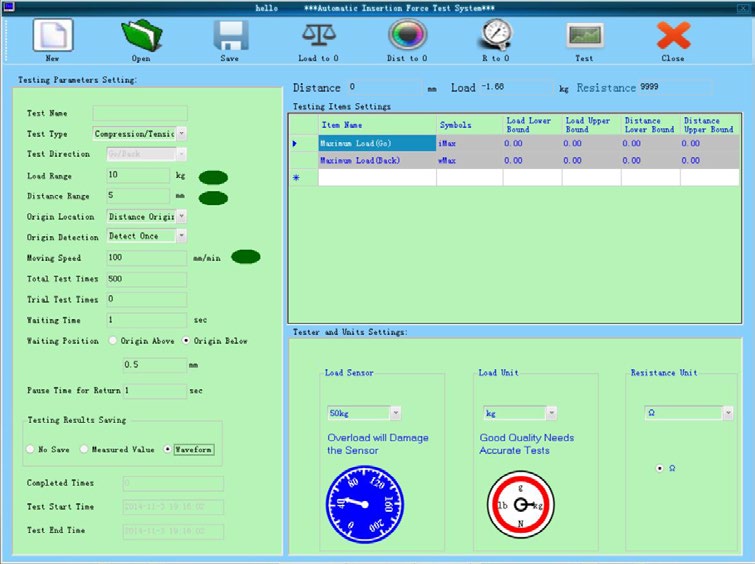Click the red X Close icon
755x564 pixels.
(x=672, y=35)
